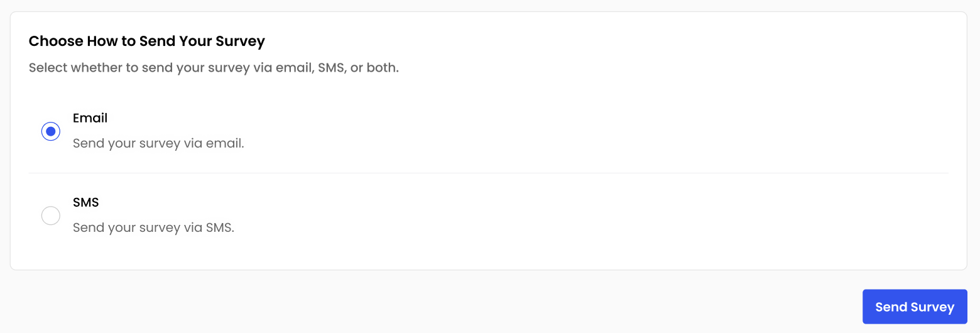Screen dimensions: 980x333
Task: Click blank space right of the Email option
Action: pos(565,131)
